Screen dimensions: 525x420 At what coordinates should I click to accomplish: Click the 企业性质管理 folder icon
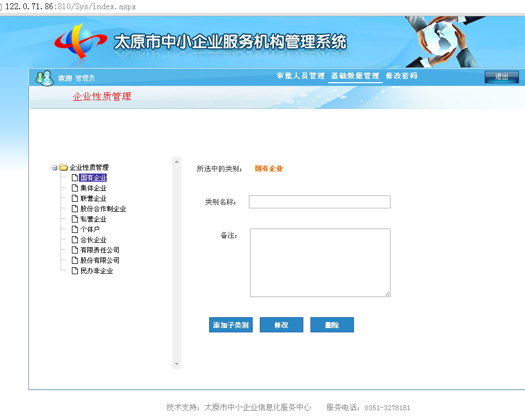click(x=64, y=167)
